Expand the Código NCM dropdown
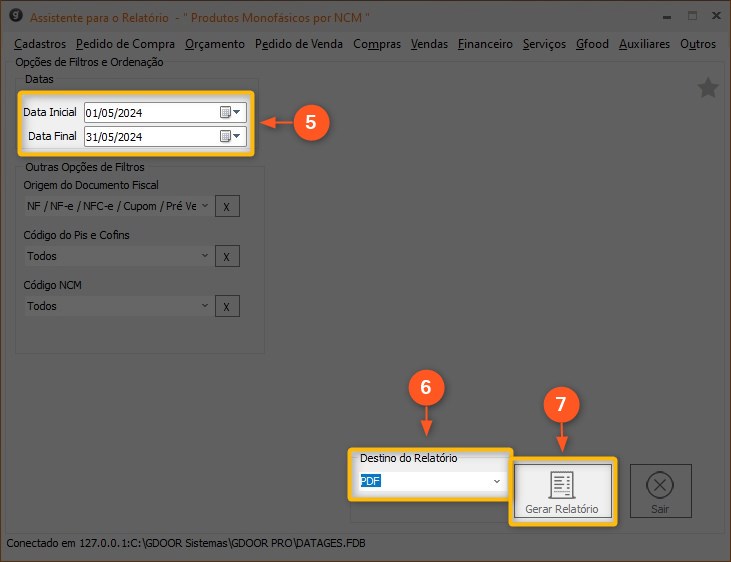This screenshot has width=731, height=562. 205,306
